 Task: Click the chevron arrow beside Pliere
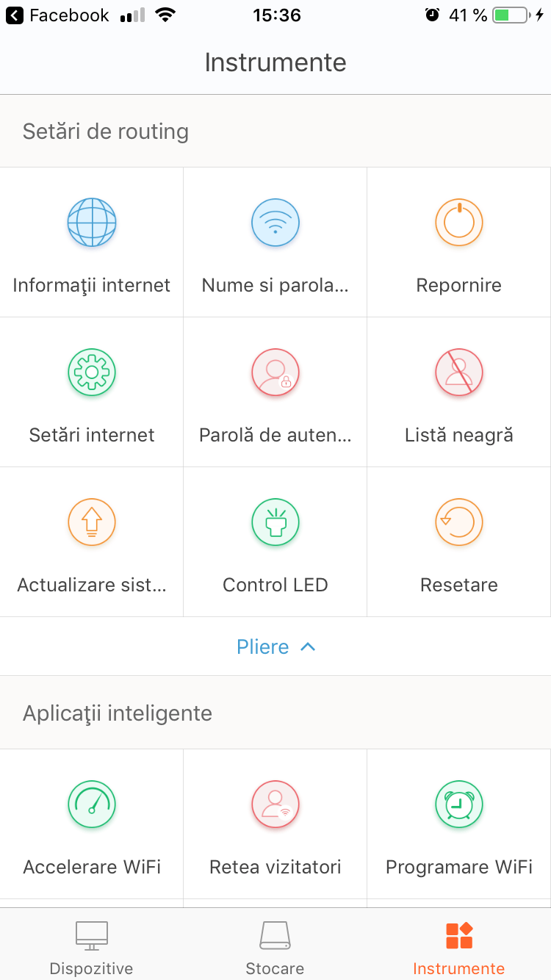pyautogui.click(x=309, y=646)
